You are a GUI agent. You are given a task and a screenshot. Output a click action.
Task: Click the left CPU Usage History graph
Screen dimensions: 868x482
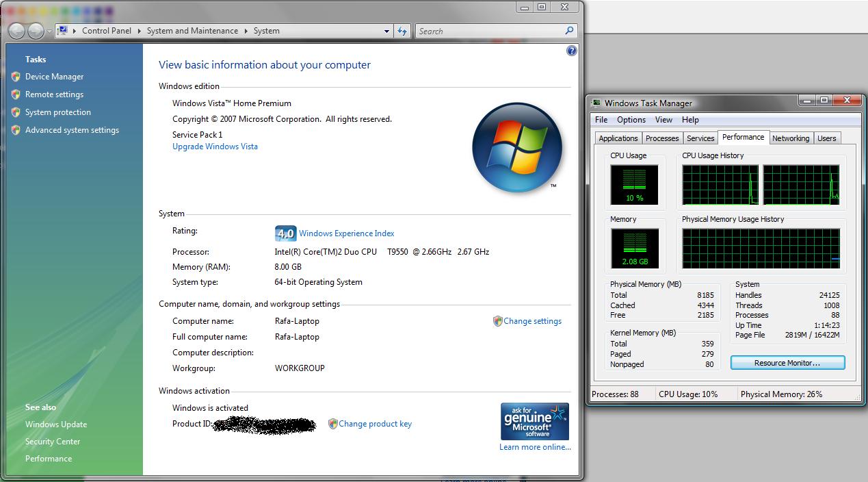720,185
